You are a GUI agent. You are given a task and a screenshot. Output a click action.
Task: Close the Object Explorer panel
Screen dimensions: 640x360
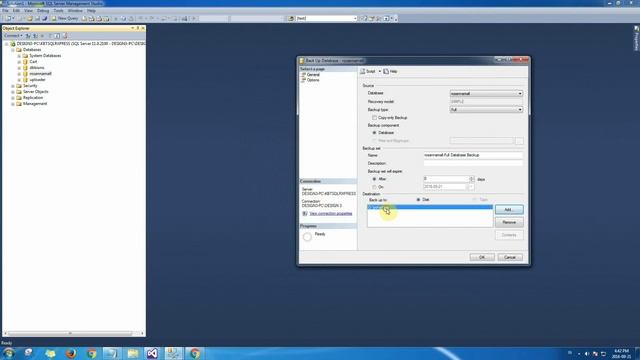pyautogui.click(x=143, y=28)
